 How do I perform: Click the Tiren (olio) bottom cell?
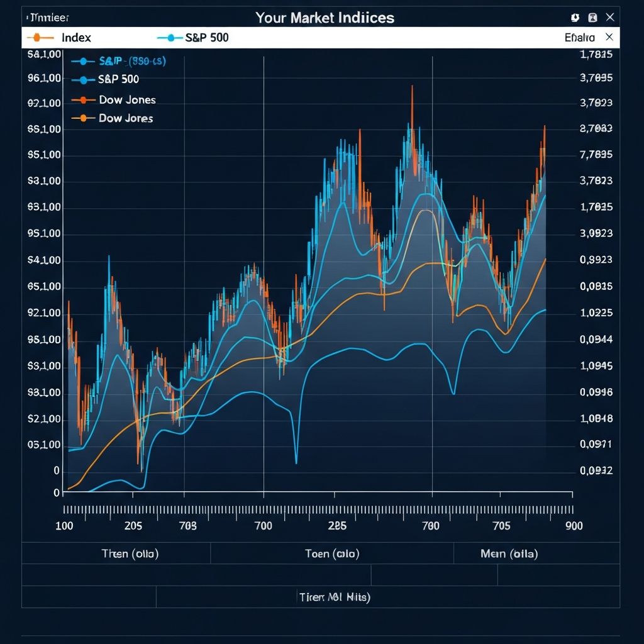130,553
